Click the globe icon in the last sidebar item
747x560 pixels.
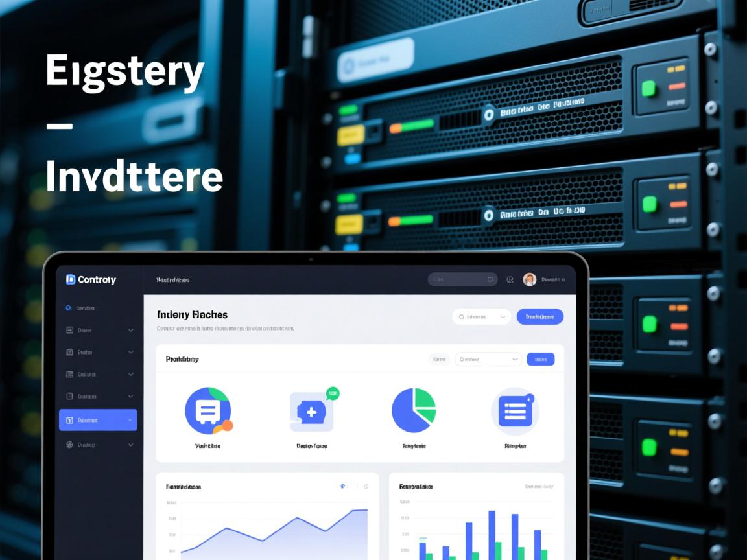(x=69, y=445)
